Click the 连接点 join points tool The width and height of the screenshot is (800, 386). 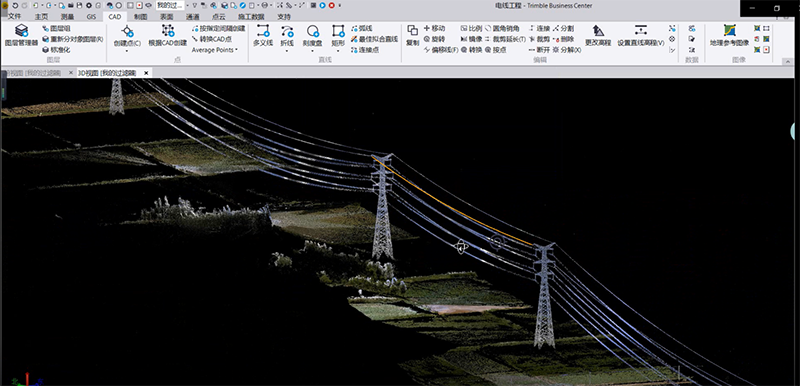coord(365,49)
